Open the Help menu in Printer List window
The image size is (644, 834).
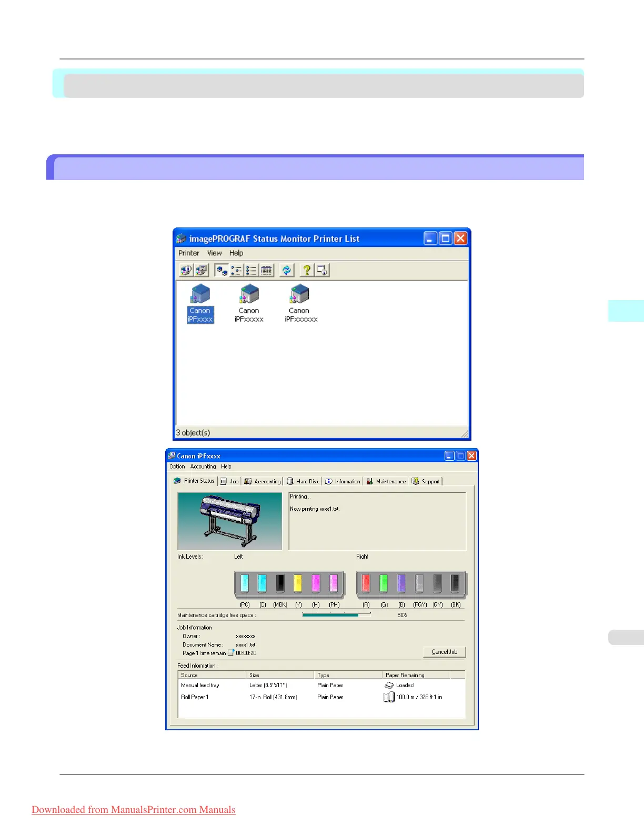tap(236, 253)
